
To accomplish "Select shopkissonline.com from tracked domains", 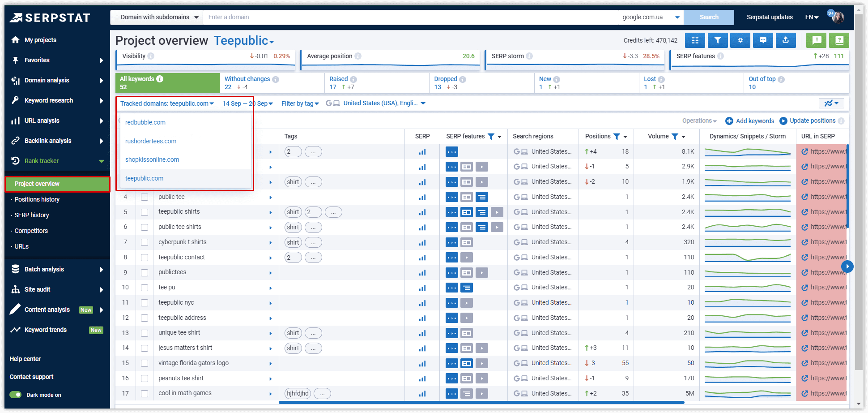I will (x=152, y=159).
